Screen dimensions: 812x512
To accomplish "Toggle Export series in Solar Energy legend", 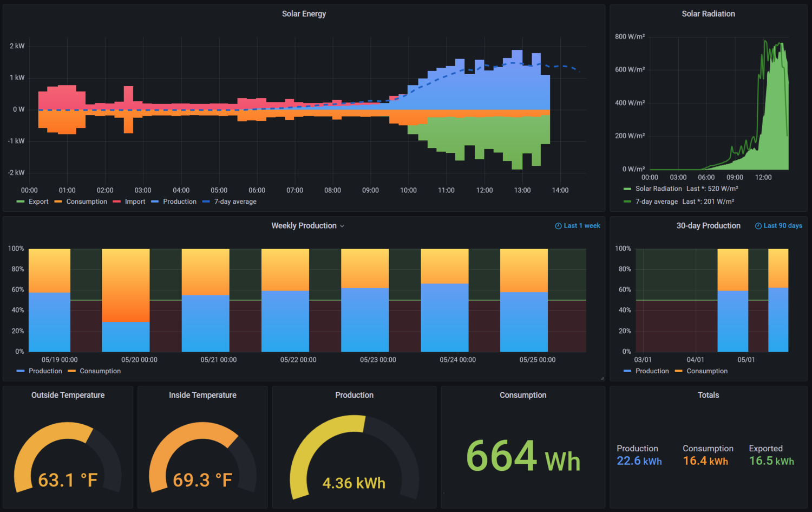I will click(38, 202).
